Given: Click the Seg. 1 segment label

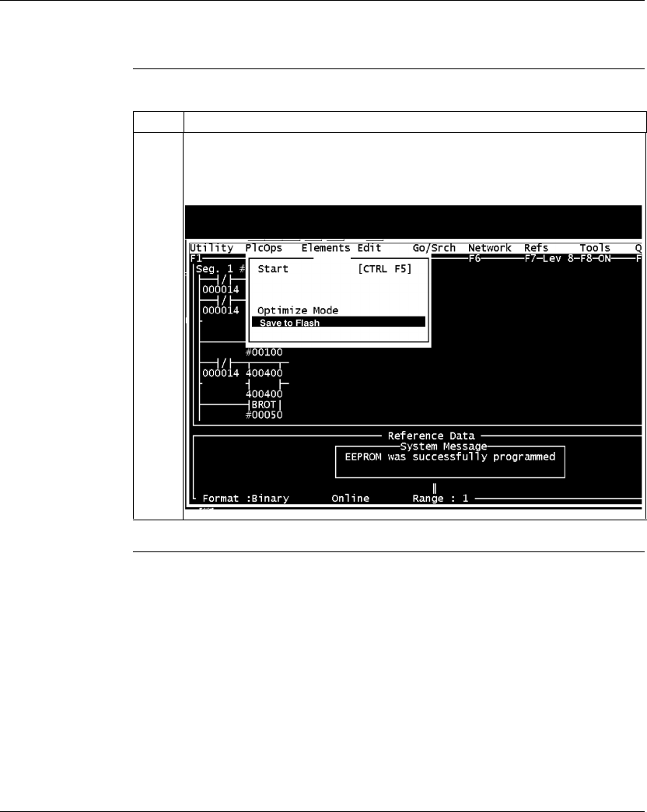Looking at the screenshot, I should point(215,269).
